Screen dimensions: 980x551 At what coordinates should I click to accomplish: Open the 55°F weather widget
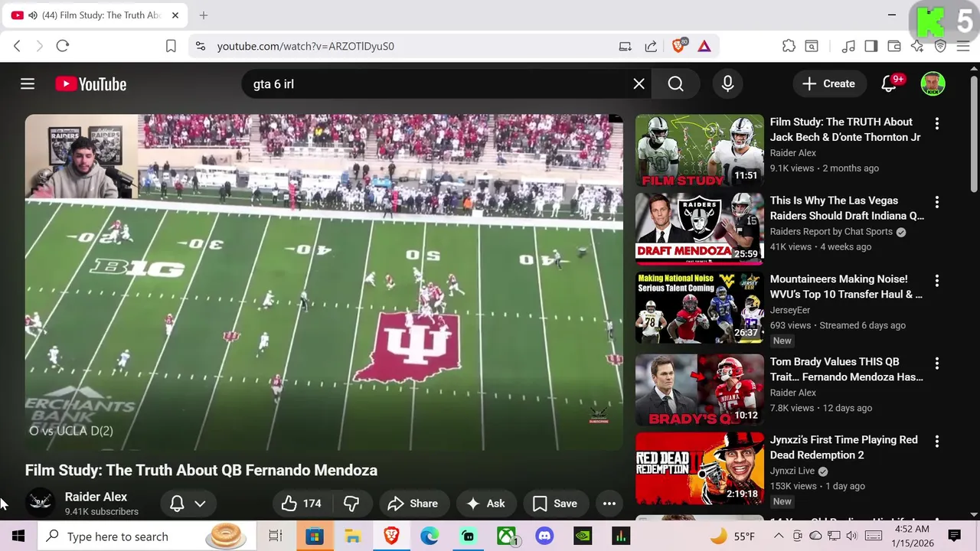point(733,536)
